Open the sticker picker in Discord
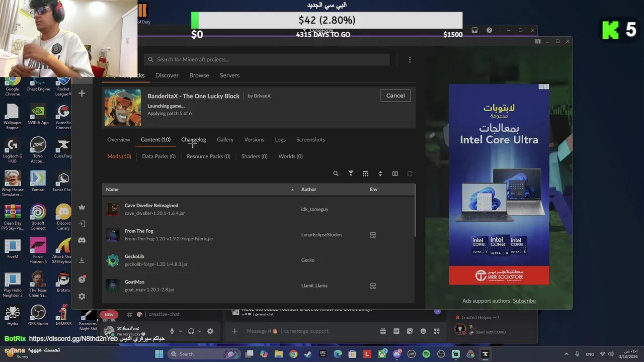644x362 pixels. coord(410,331)
